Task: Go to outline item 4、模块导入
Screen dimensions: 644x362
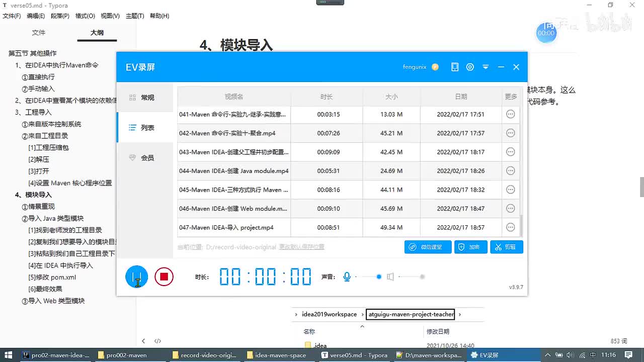Action: [33, 195]
